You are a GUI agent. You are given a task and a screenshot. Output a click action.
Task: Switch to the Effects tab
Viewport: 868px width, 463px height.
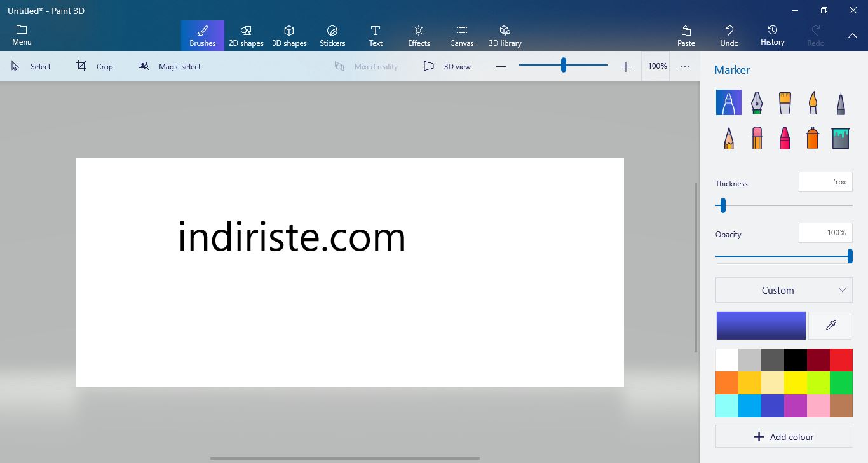coord(419,36)
